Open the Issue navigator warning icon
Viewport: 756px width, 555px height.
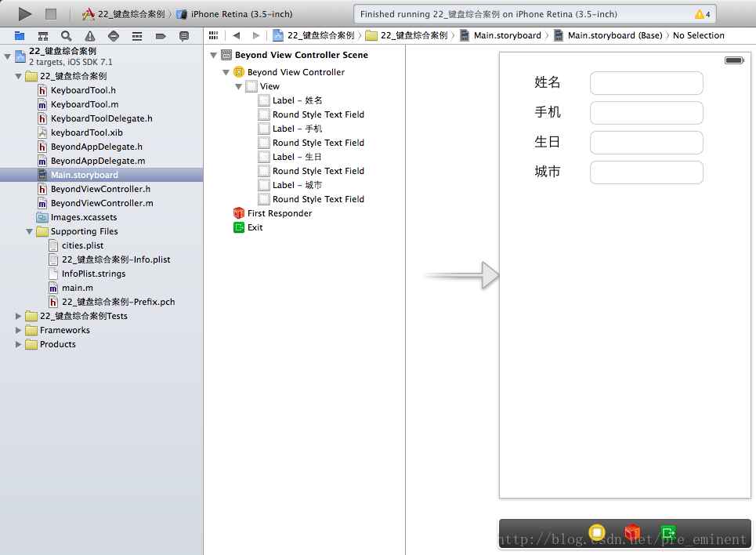[x=89, y=36]
